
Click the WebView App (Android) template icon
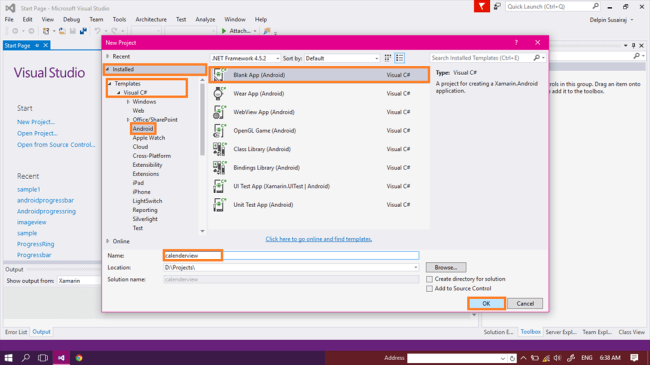pyautogui.click(x=218, y=112)
